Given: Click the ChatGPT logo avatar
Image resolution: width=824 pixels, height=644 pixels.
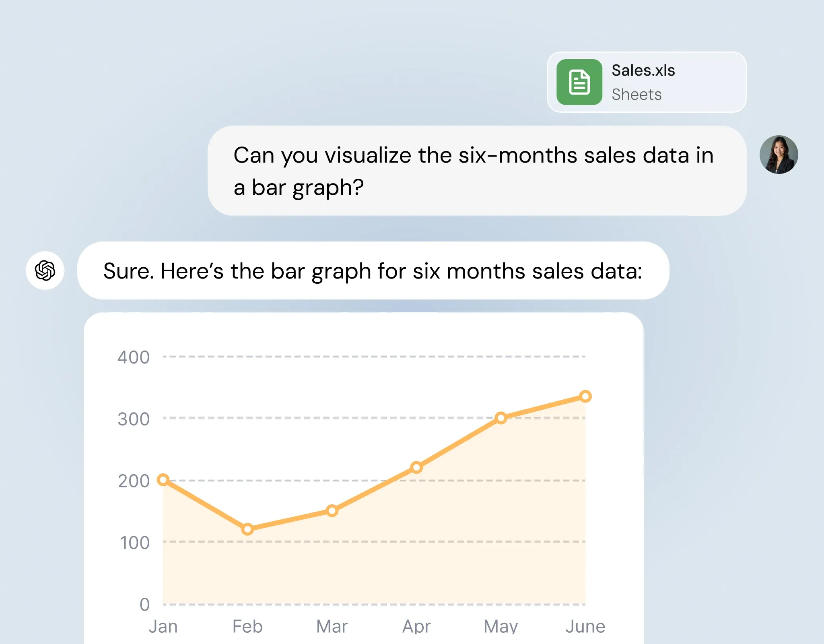Looking at the screenshot, I should tap(45, 270).
